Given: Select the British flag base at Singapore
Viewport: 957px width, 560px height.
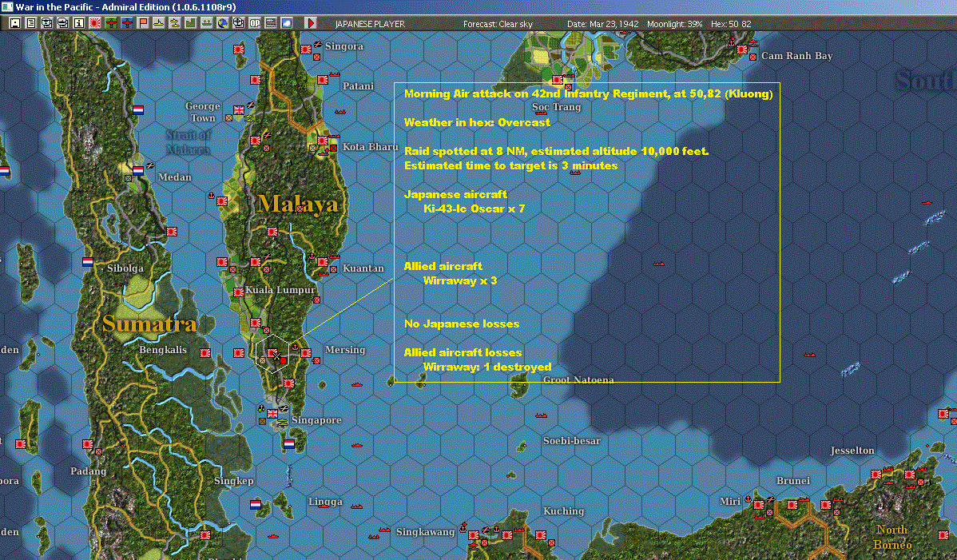Looking at the screenshot, I should (272, 414).
